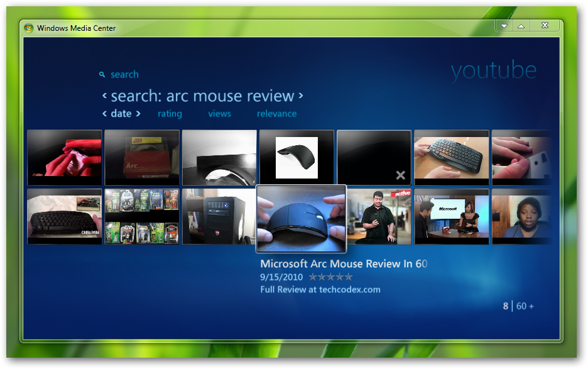Open thumbnail of black mouse on white
Viewport: 588px width, 369px height.
(x=297, y=158)
